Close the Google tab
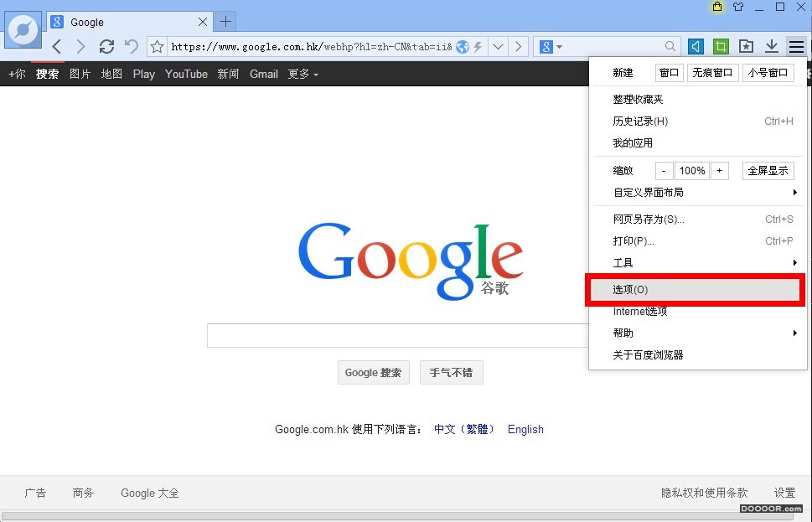 (203, 22)
